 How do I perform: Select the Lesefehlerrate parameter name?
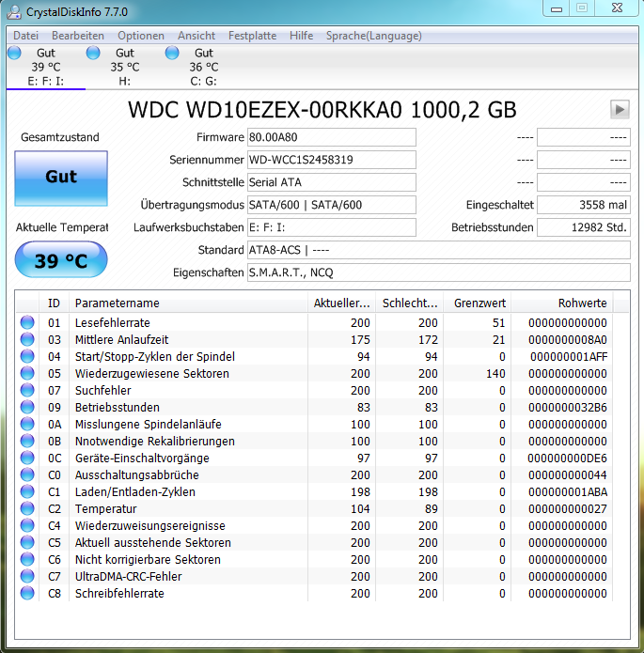click(x=113, y=323)
